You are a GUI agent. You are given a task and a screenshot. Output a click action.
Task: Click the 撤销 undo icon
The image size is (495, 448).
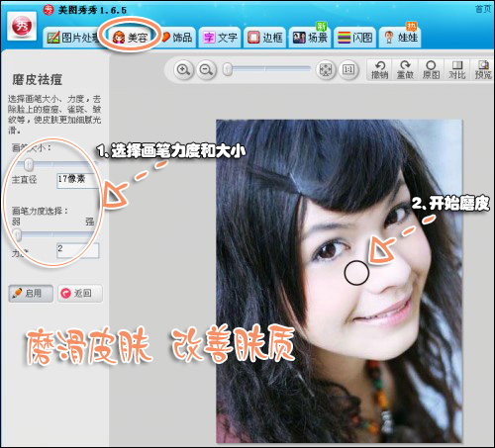(379, 70)
